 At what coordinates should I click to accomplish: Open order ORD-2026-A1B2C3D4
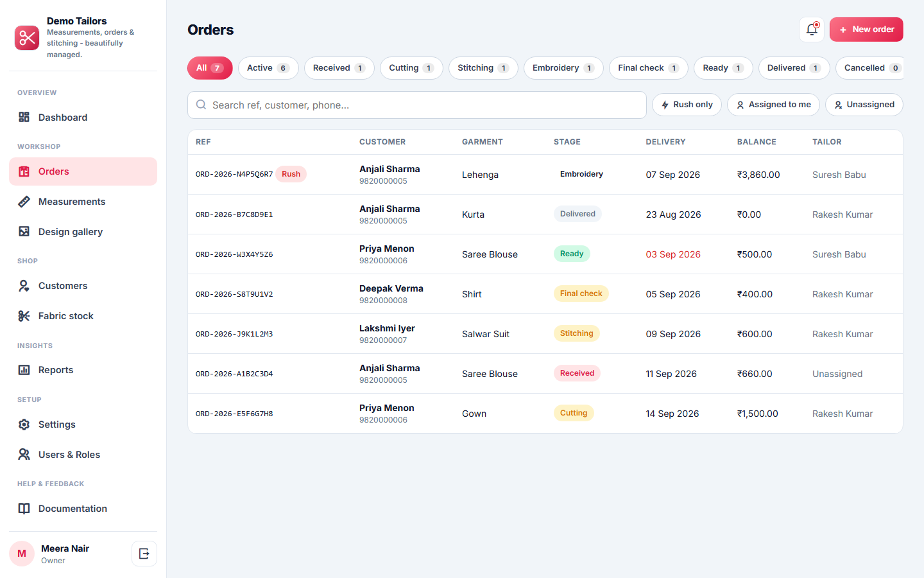[x=234, y=374]
